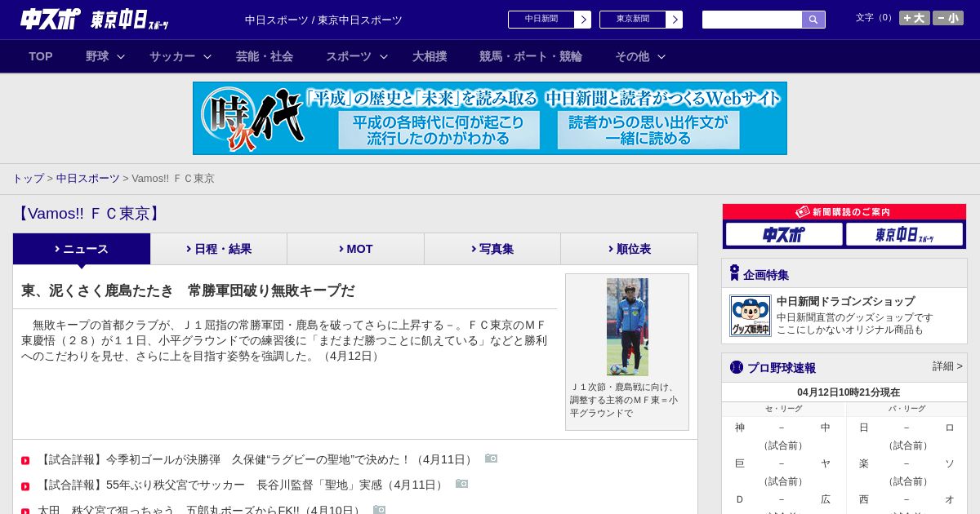Click 東京中日スポーツ subscription banner button
Viewport: 980px width, 514px height.
point(904,235)
